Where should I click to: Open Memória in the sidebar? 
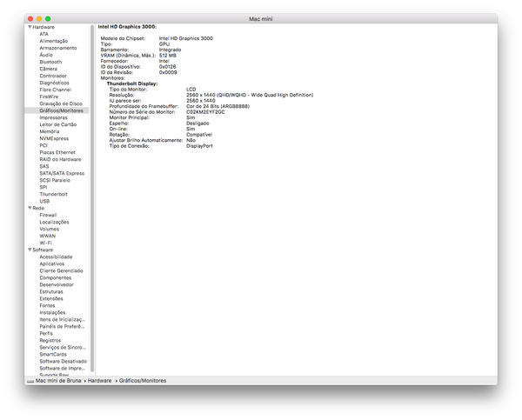(50, 131)
